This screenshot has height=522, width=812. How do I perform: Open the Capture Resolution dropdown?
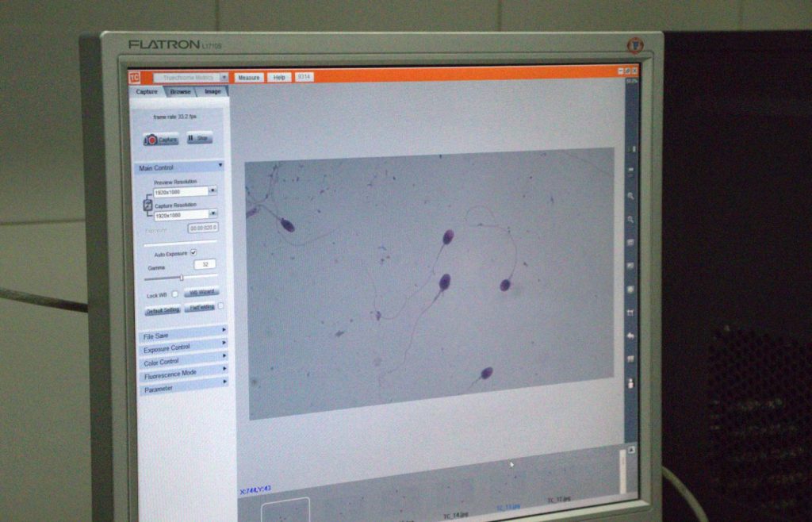click(213, 213)
